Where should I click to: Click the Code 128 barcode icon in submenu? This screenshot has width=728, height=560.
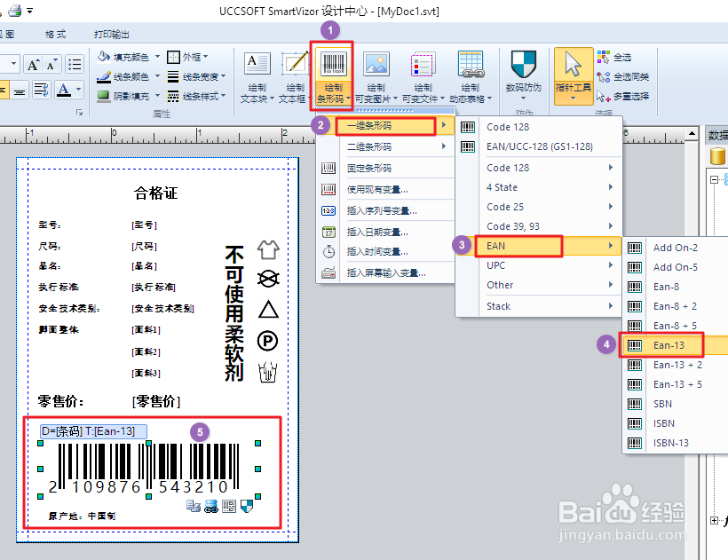tap(468, 127)
